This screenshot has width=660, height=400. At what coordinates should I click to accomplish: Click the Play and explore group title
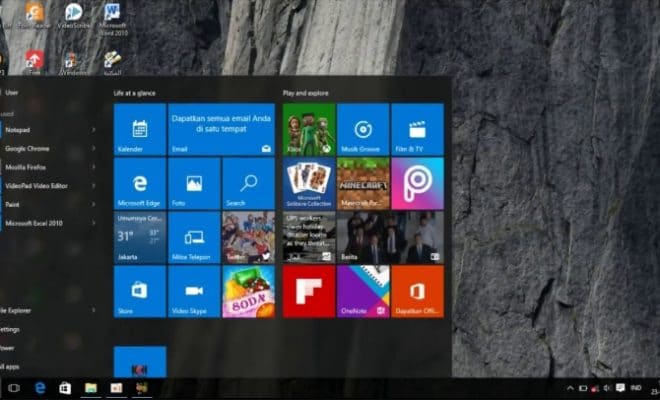(x=306, y=93)
